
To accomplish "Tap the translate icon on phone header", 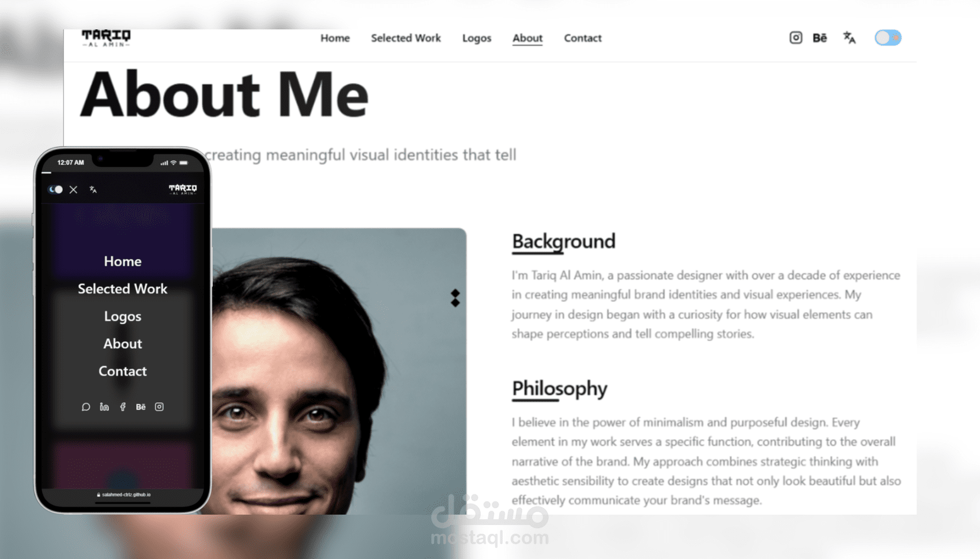I will pos(93,190).
